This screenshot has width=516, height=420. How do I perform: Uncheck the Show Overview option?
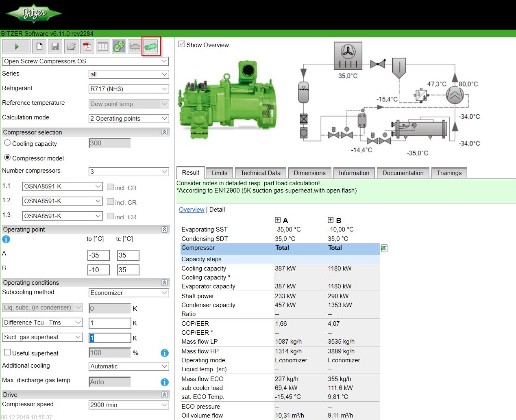tap(181, 45)
